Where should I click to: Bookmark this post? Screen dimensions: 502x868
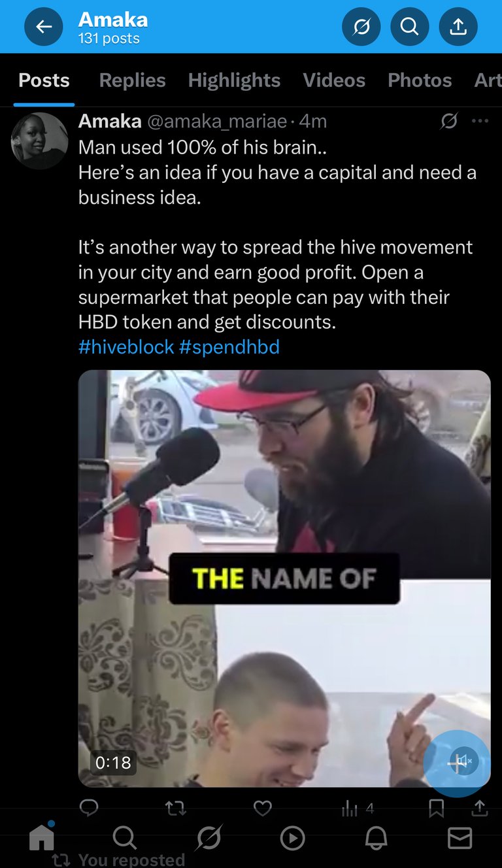(x=436, y=809)
